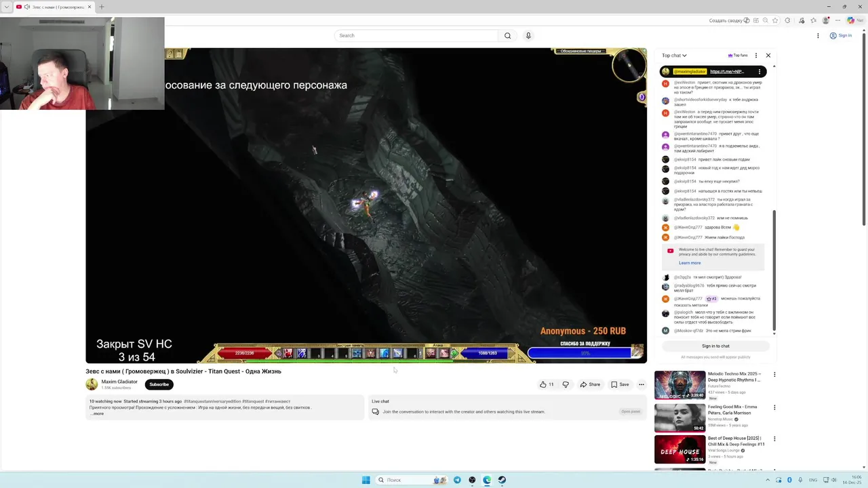Open the Windows Start menu
This screenshot has width=868, height=488.
pos(366,480)
